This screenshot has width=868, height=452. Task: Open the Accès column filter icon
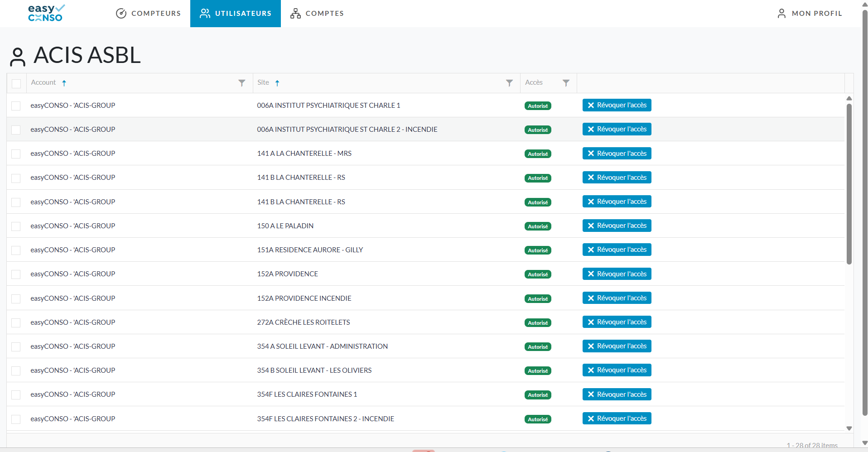tap(566, 83)
